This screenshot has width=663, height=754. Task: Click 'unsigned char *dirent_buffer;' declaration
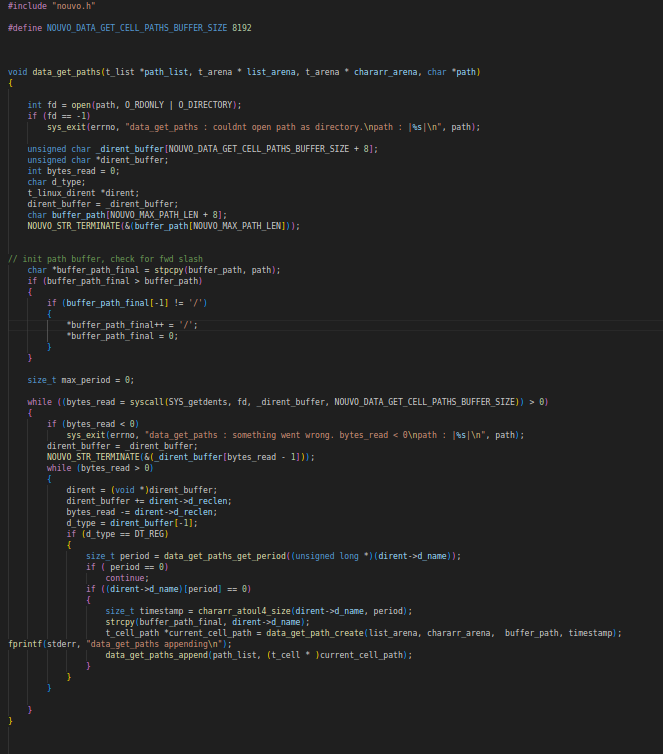click(x=98, y=160)
